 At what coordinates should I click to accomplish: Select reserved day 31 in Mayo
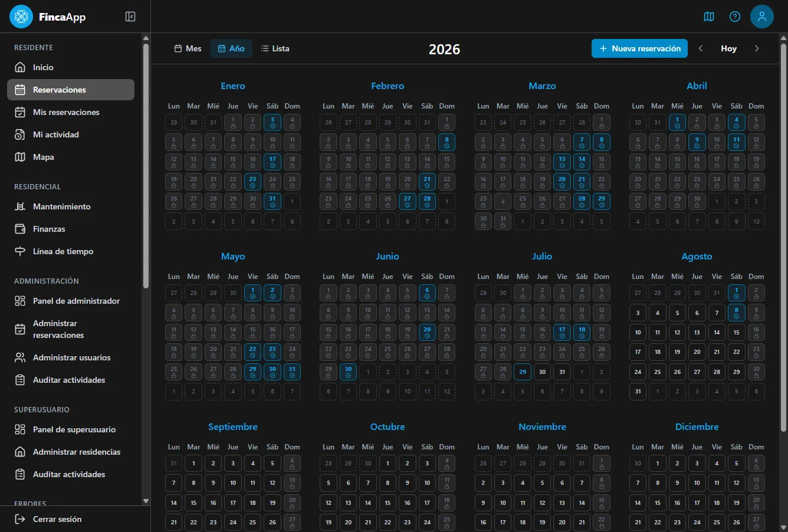[292, 372]
